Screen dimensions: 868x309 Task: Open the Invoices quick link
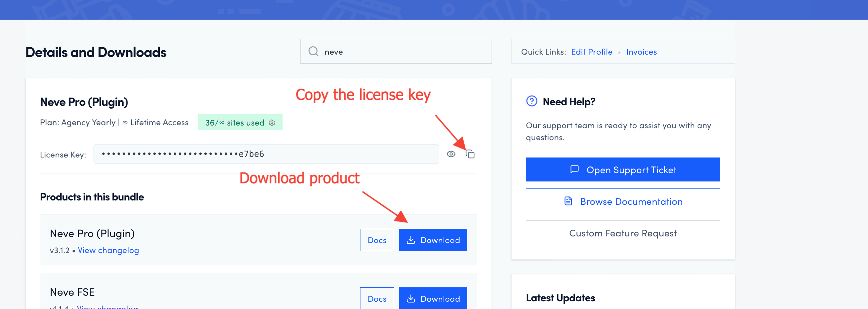pos(641,52)
